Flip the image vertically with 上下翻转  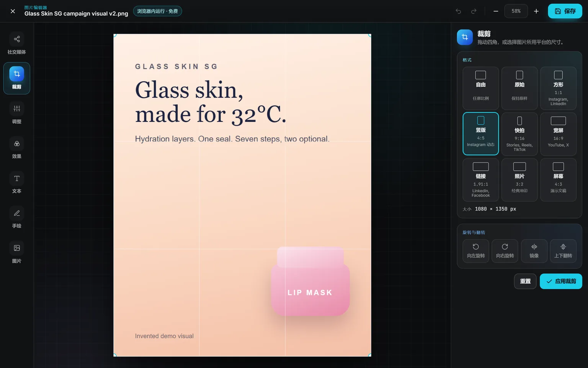point(563,251)
